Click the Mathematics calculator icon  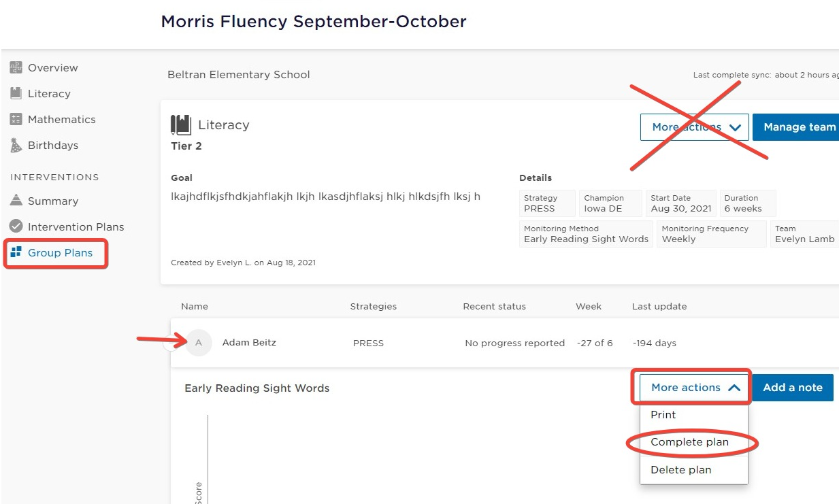tap(16, 119)
